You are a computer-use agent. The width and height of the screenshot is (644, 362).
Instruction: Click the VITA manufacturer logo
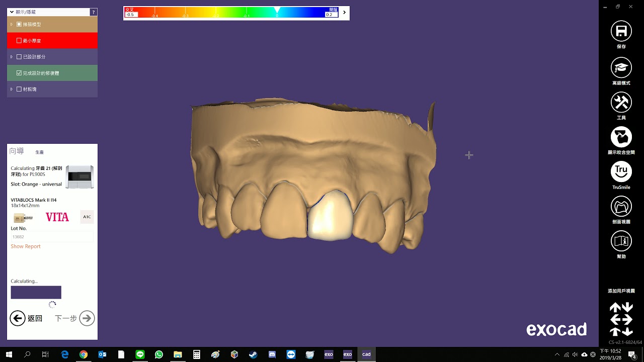57,217
